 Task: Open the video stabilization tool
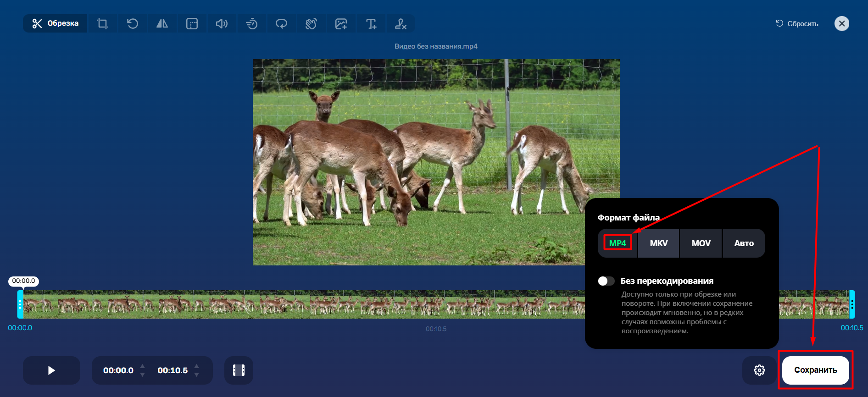coord(311,23)
